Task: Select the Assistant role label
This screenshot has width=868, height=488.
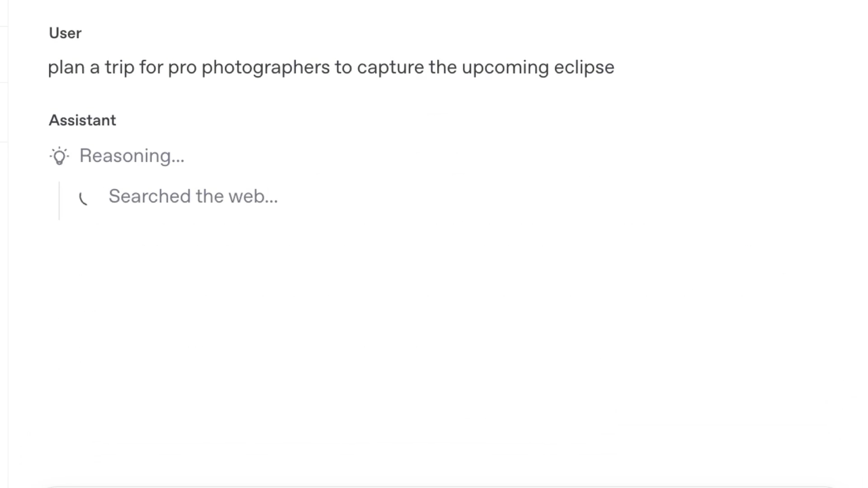Action: [x=82, y=120]
